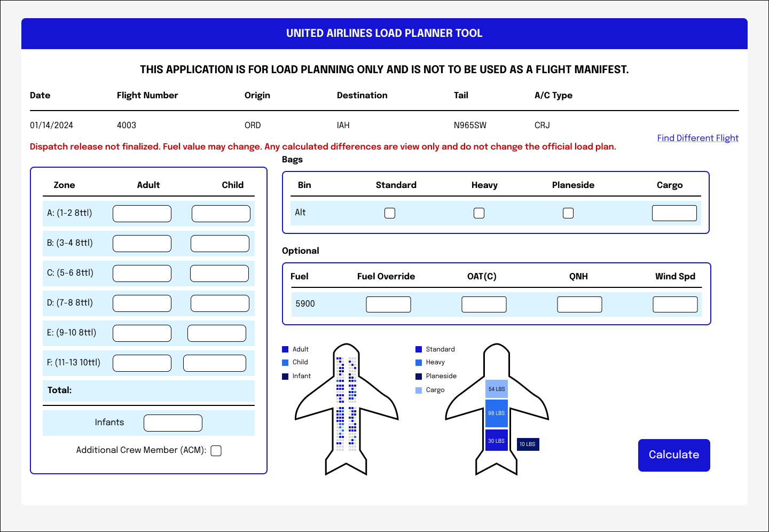
Task: Tick the Heavy bags checkbox
Action: (479, 213)
